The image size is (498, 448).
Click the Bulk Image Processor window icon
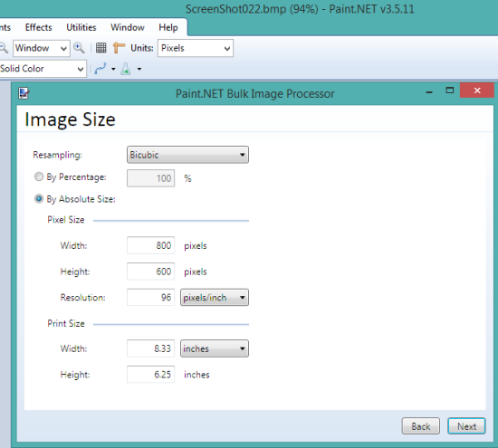coord(24,93)
